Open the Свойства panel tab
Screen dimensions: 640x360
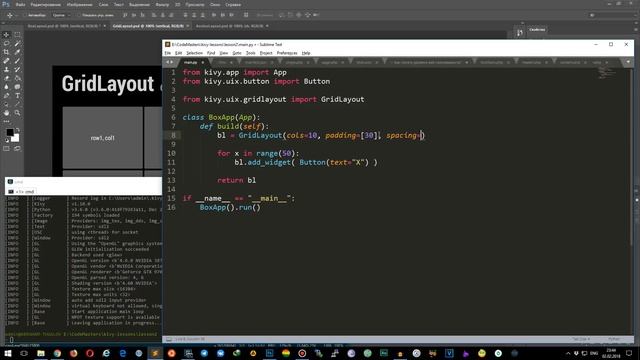[x=537, y=29]
